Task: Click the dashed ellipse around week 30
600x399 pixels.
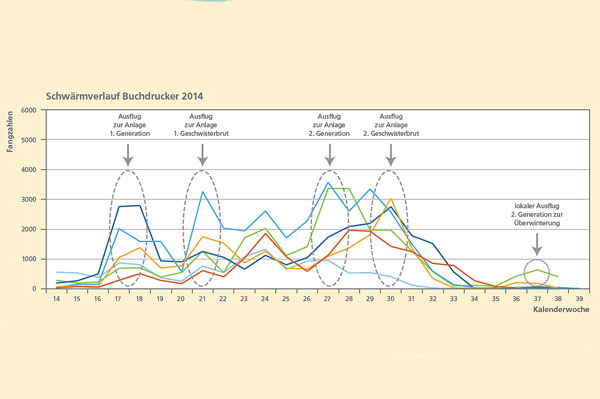Action: (x=390, y=228)
